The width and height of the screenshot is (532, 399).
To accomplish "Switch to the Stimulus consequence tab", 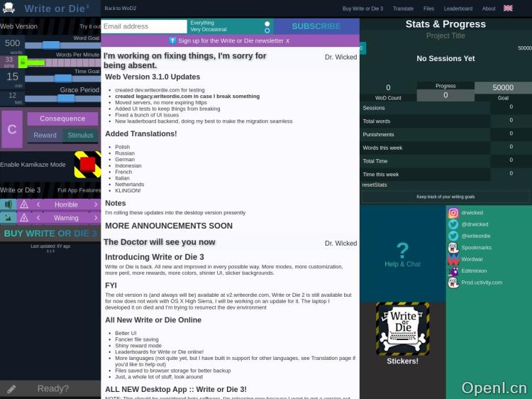I will [x=80, y=135].
